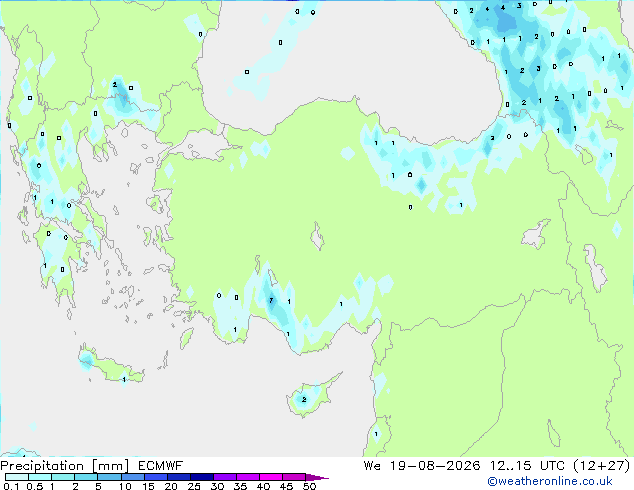Image resolution: width=634 pixels, height=490 pixels.
Task: Select the 40–45 mm magenta legend swatch
Action: click(271, 477)
